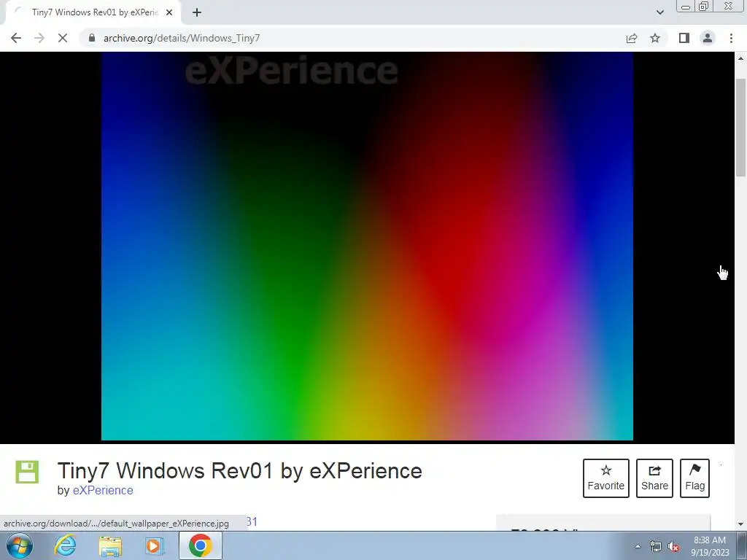Favorite this archive item
Image resolution: width=747 pixels, height=560 pixels.
(x=606, y=478)
